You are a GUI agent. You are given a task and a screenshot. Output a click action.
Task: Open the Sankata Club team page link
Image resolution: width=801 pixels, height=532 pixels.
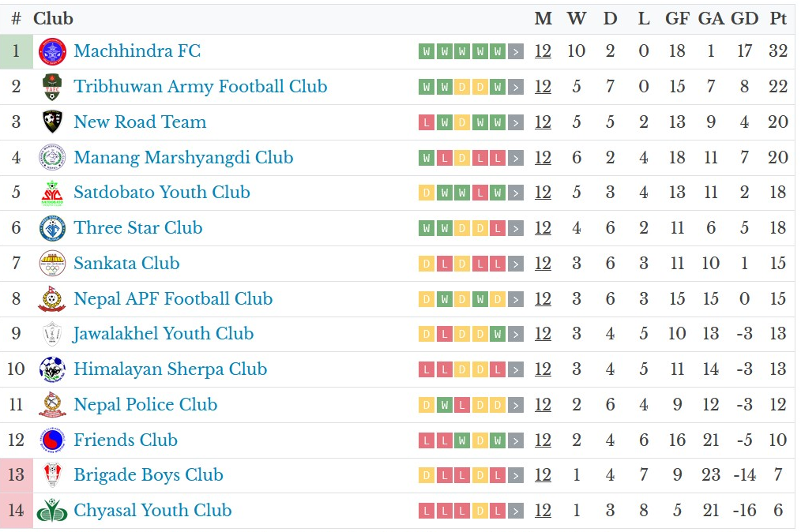(126, 264)
